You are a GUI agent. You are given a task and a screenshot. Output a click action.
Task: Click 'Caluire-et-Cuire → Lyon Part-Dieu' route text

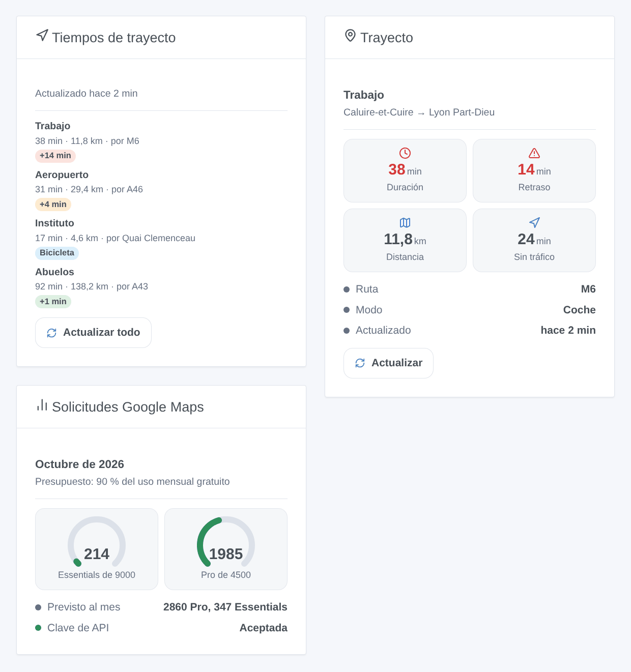point(419,112)
